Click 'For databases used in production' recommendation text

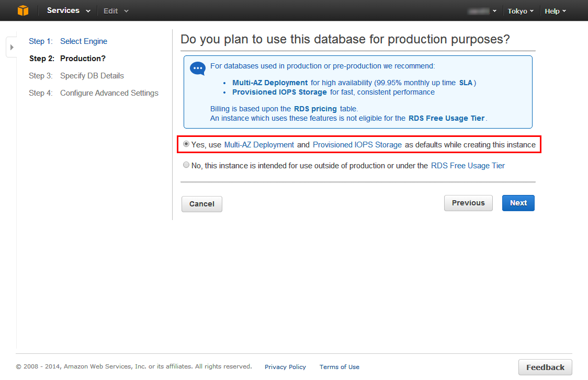(322, 66)
